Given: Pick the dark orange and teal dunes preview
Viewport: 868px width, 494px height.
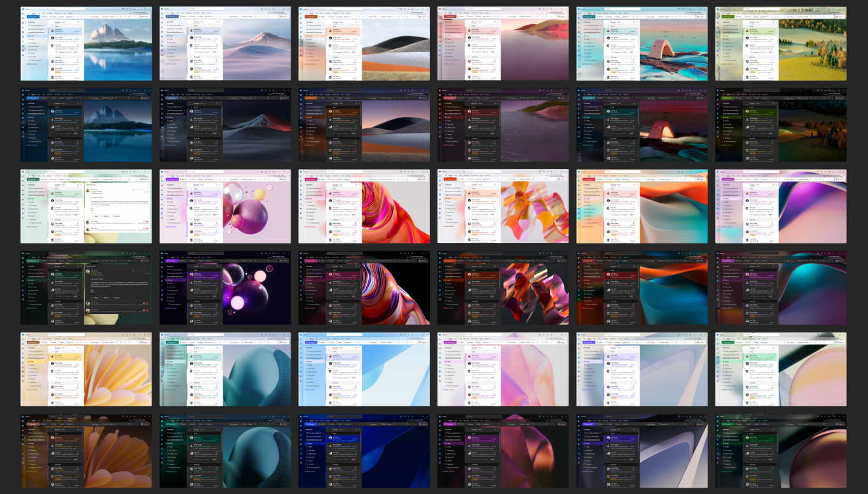Looking at the screenshot, I should point(642,288).
